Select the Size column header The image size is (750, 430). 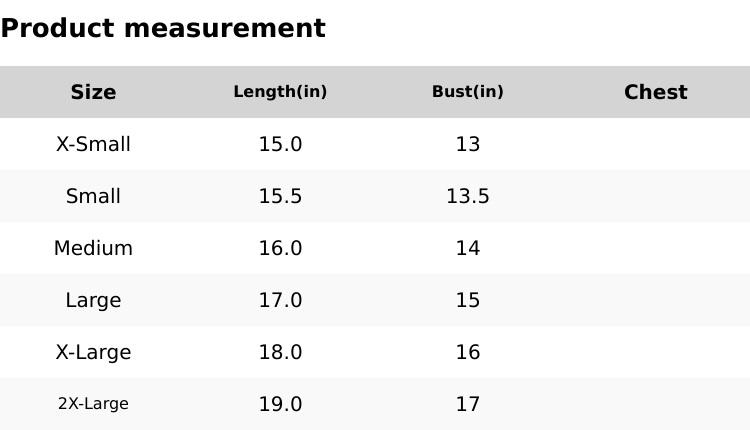click(x=93, y=92)
